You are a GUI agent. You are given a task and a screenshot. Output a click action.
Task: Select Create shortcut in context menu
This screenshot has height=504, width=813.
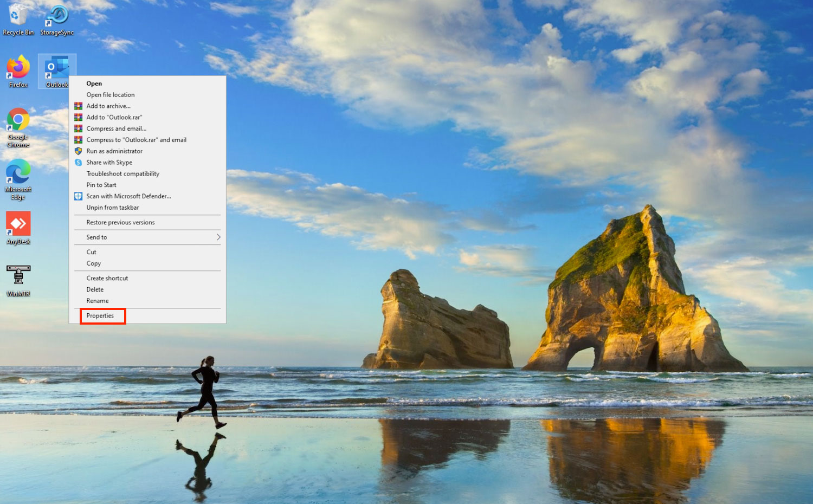(x=107, y=279)
